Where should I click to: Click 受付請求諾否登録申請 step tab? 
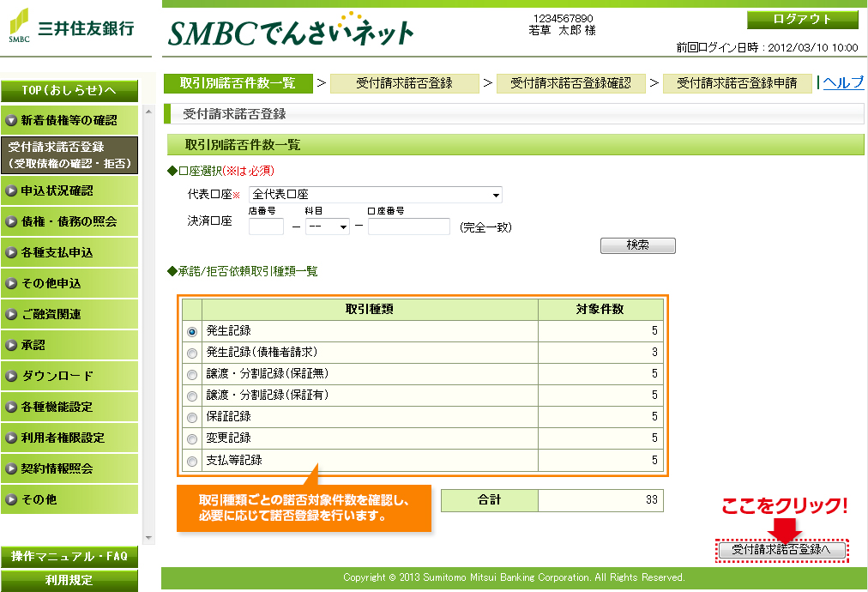738,83
